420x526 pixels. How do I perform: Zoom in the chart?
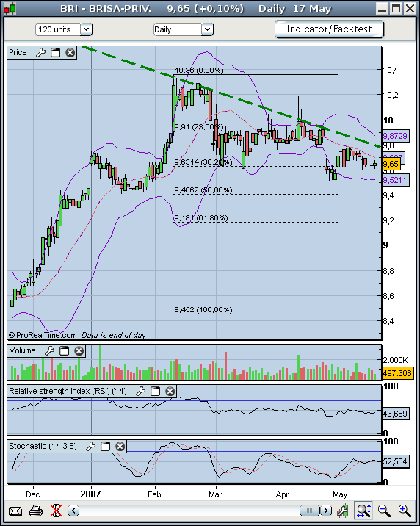[x=405, y=511]
